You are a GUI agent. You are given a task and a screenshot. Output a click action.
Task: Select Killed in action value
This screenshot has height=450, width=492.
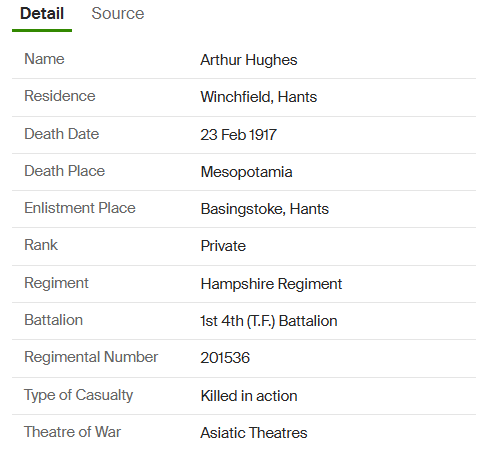point(249,396)
